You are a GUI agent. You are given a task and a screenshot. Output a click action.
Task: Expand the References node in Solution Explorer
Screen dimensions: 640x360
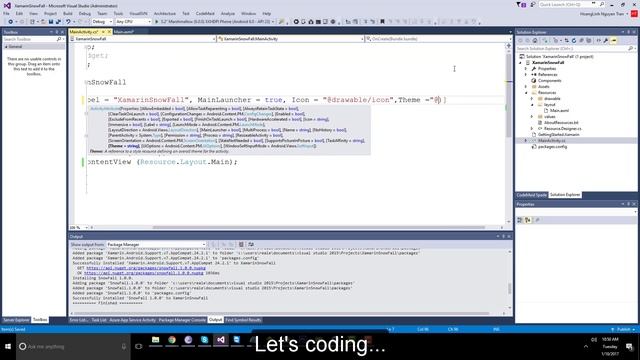[526, 75]
